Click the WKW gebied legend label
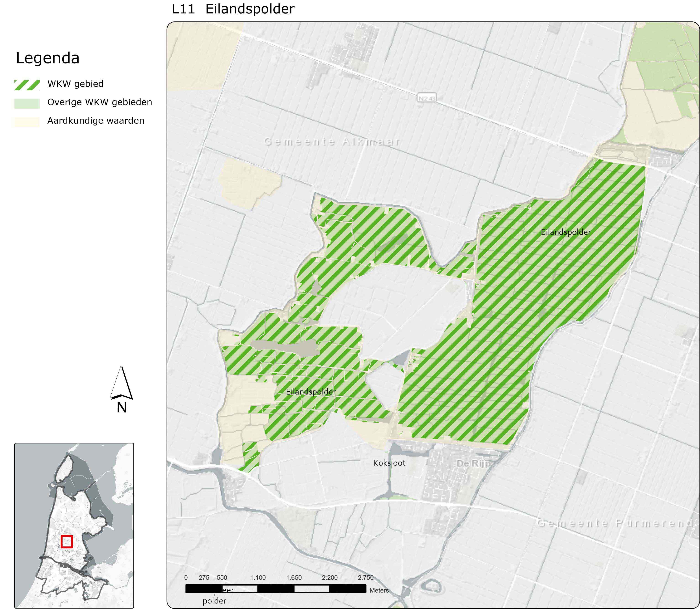700x609 pixels. 75,84
